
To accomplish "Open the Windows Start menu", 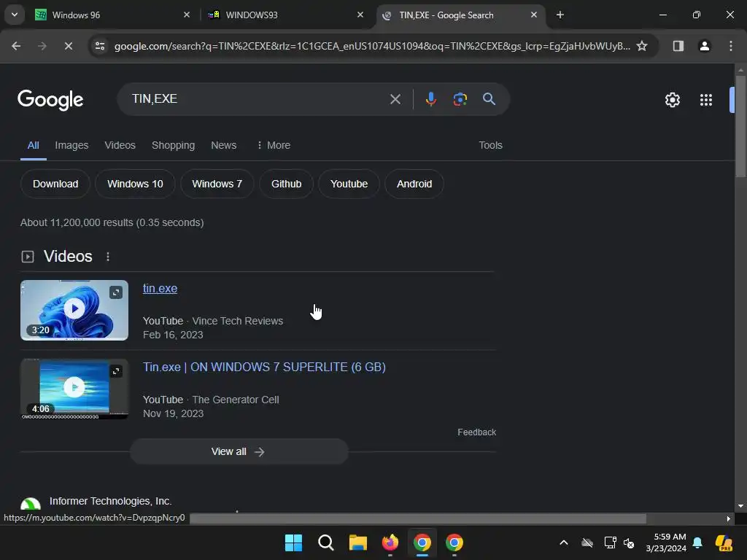I will click(x=293, y=542).
